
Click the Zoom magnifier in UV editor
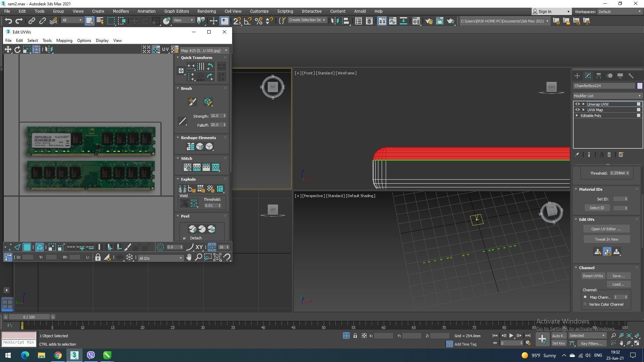point(198,257)
